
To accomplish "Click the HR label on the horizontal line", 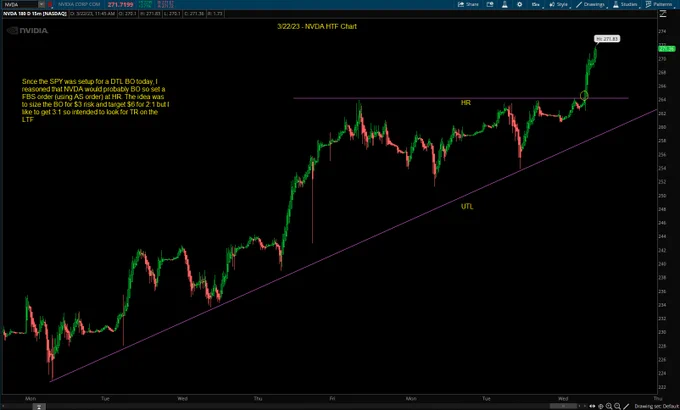I will coord(466,103).
